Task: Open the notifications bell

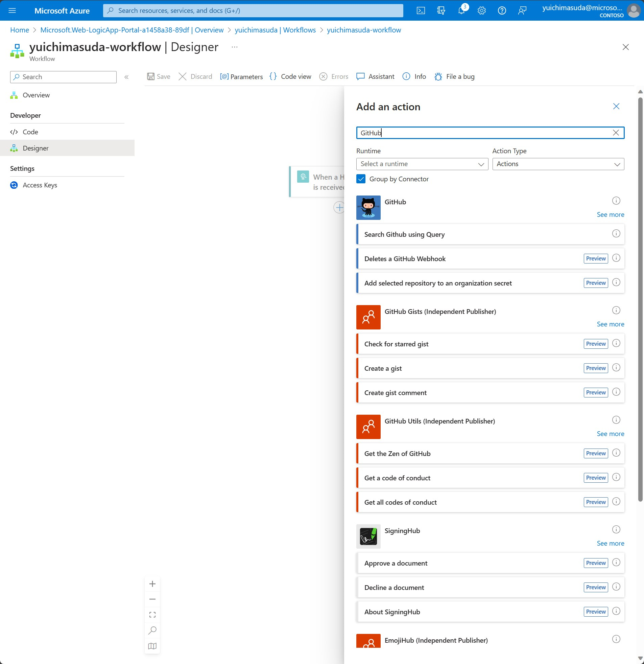Action: click(x=461, y=10)
